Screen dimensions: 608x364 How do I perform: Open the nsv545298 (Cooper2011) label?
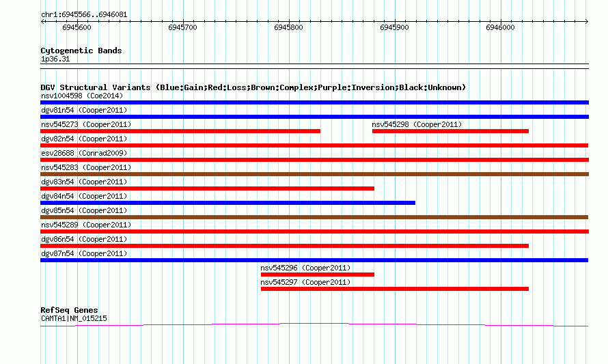point(417,124)
